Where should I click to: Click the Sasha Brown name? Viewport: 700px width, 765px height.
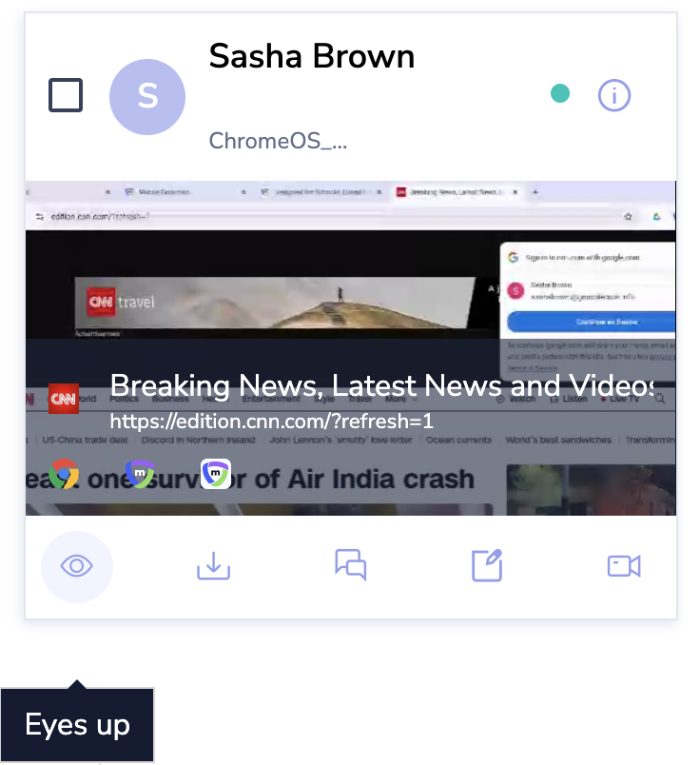click(x=312, y=56)
